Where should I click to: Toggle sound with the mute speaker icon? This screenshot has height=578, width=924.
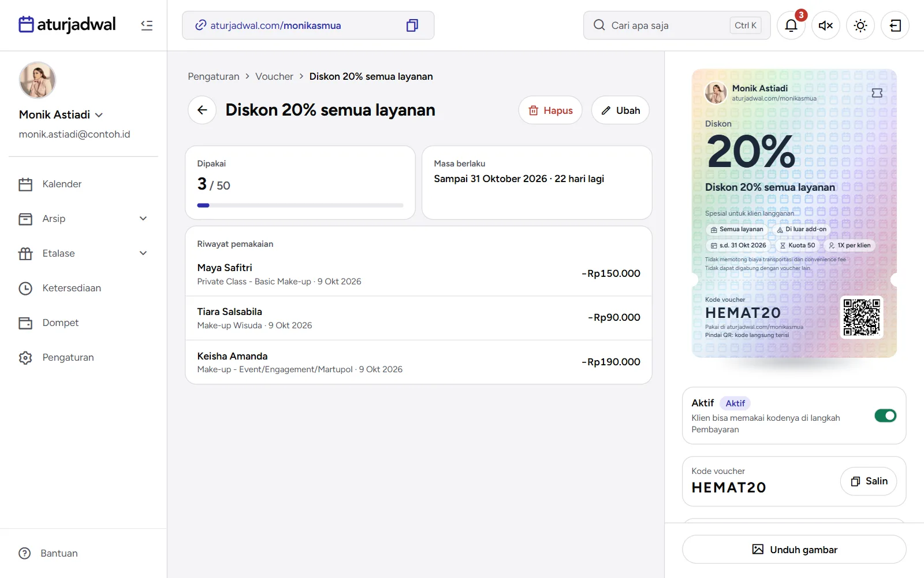pos(826,25)
